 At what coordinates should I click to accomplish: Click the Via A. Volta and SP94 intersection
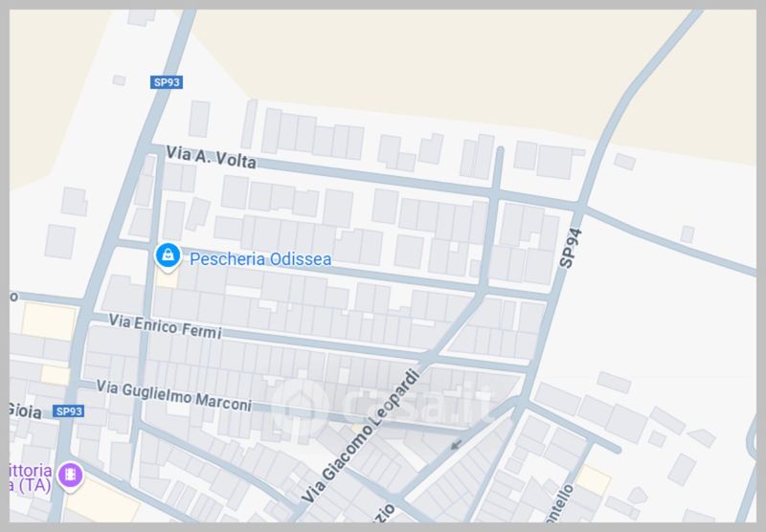pyautogui.click(x=580, y=205)
